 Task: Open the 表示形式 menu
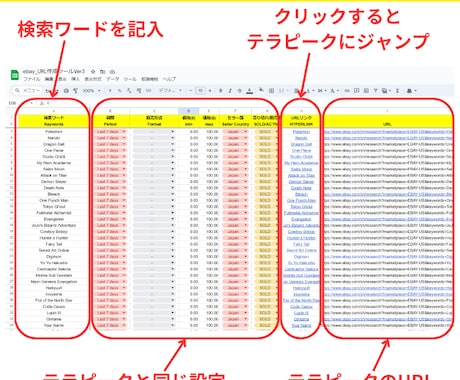(x=93, y=79)
